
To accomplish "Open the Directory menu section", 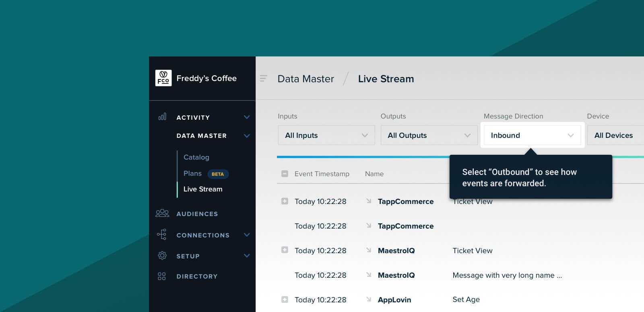I will [x=197, y=276].
